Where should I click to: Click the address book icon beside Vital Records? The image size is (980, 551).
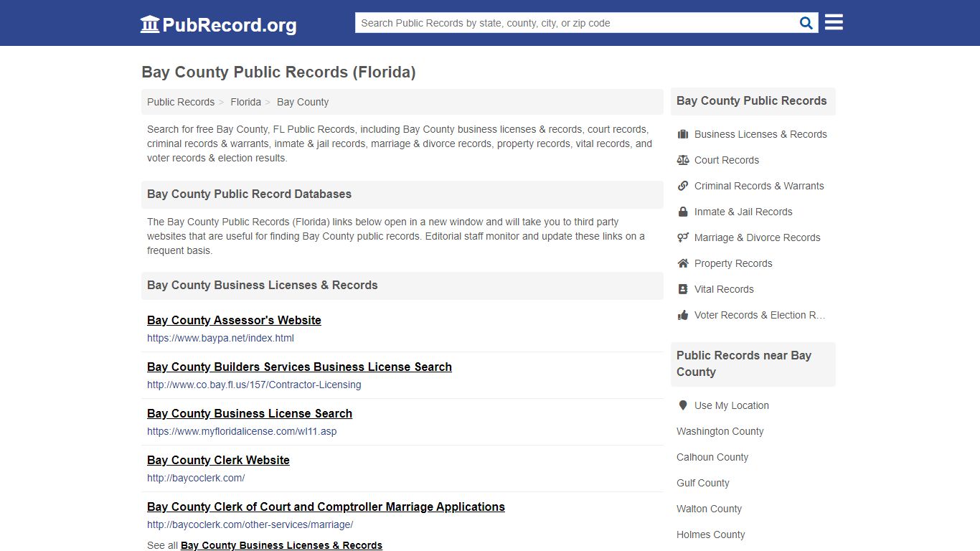(x=683, y=289)
